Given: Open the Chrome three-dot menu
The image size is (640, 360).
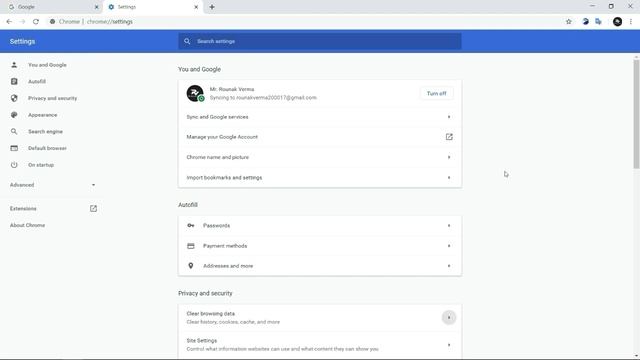Looking at the screenshot, I should [x=631, y=22].
